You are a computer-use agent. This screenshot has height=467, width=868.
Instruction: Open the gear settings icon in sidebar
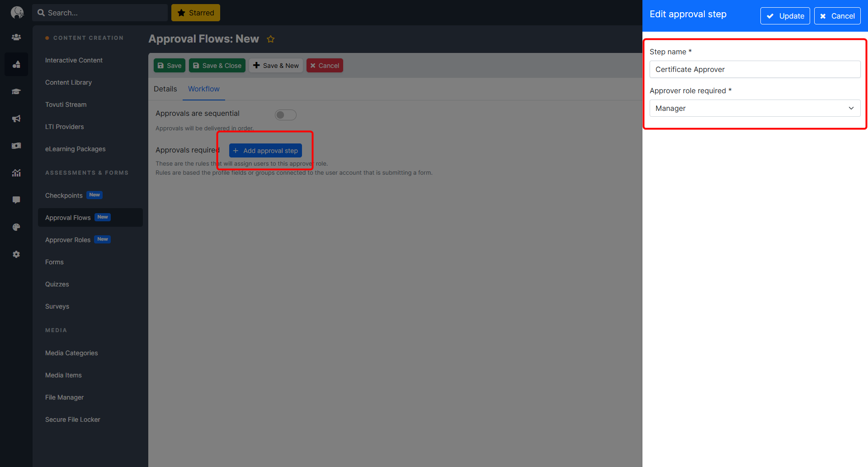coord(16,254)
